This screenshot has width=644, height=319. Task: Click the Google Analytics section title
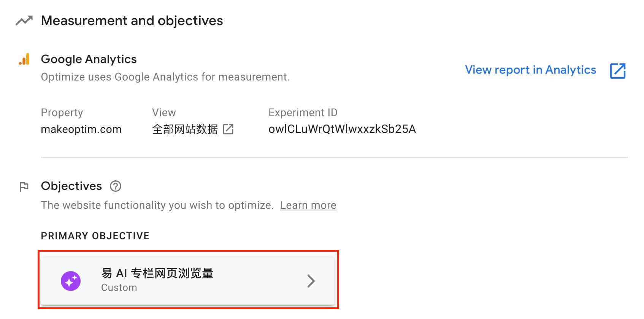tap(89, 59)
